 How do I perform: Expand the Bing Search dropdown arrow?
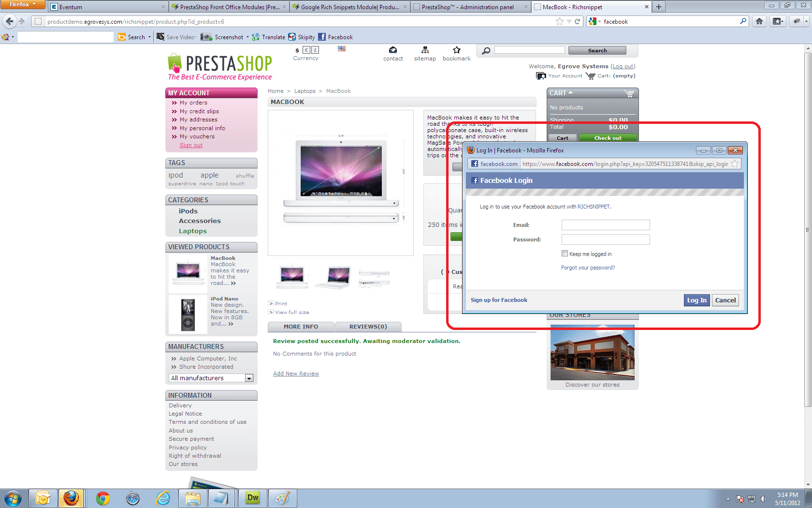(x=149, y=37)
